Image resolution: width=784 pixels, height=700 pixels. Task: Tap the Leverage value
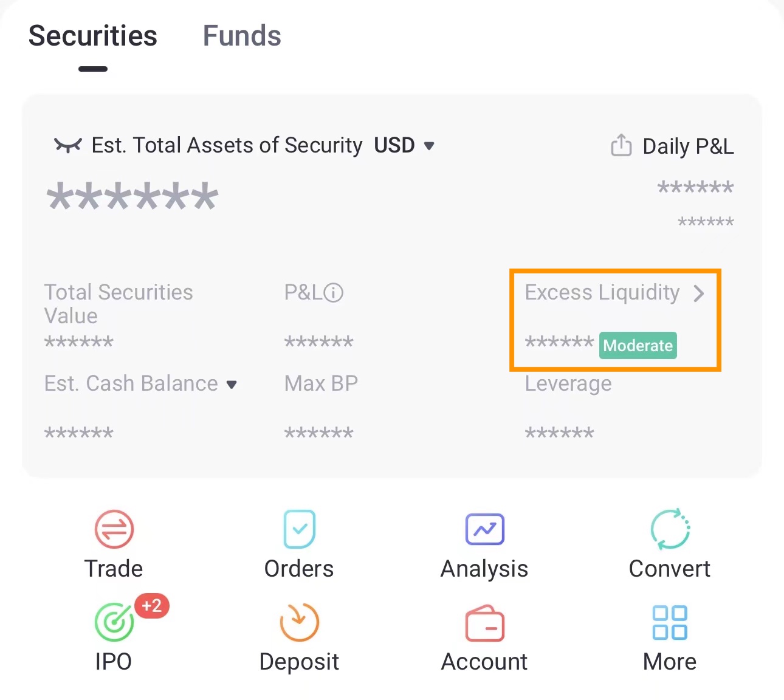(x=559, y=433)
